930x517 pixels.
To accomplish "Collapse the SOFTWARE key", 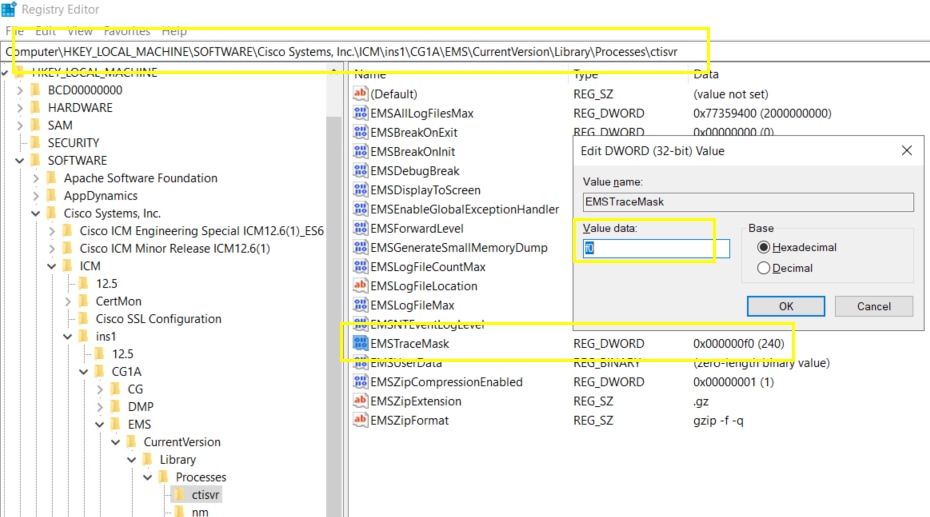I will tap(20, 161).
